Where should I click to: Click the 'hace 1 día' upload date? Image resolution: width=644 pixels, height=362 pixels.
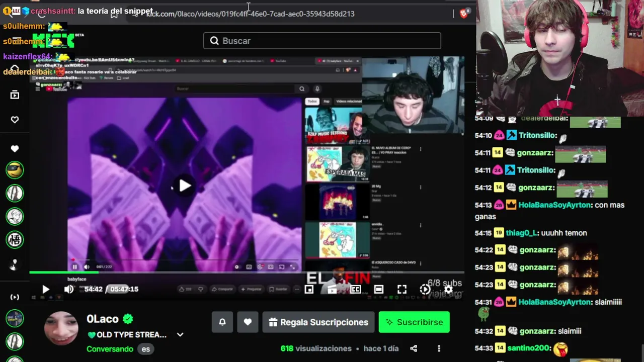click(x=381, y=348)
